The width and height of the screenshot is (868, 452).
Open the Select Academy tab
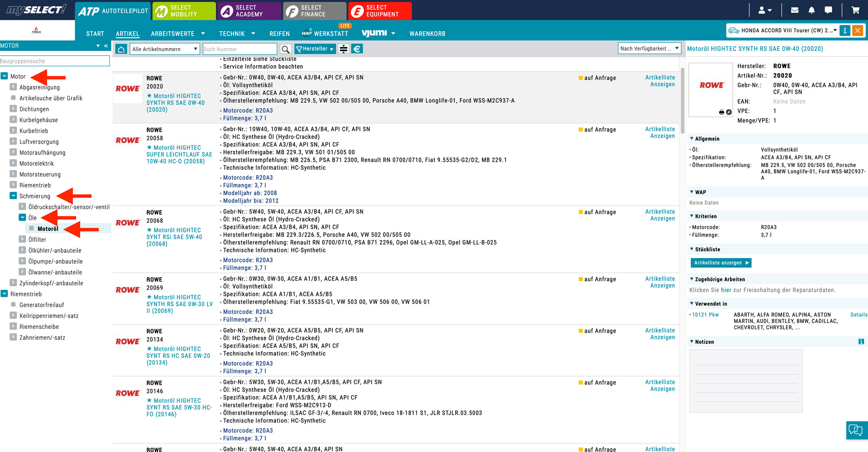pyautogui.click(x=250, y=11)
